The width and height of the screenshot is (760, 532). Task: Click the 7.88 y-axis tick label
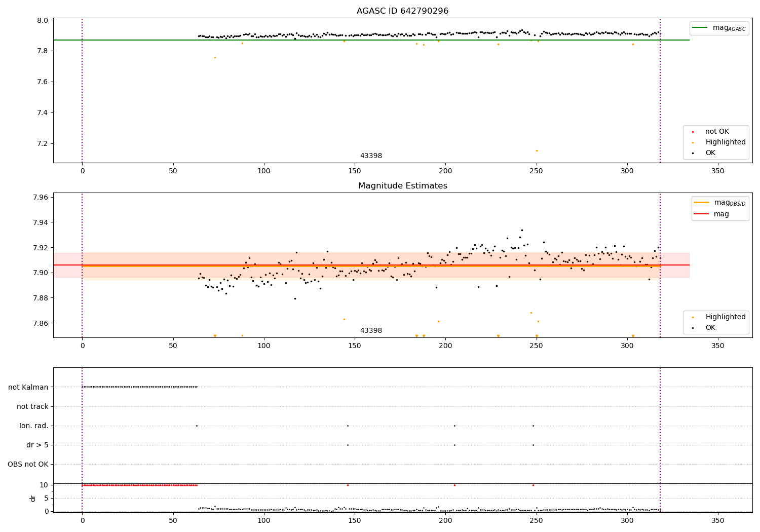(x=41, y=298)
